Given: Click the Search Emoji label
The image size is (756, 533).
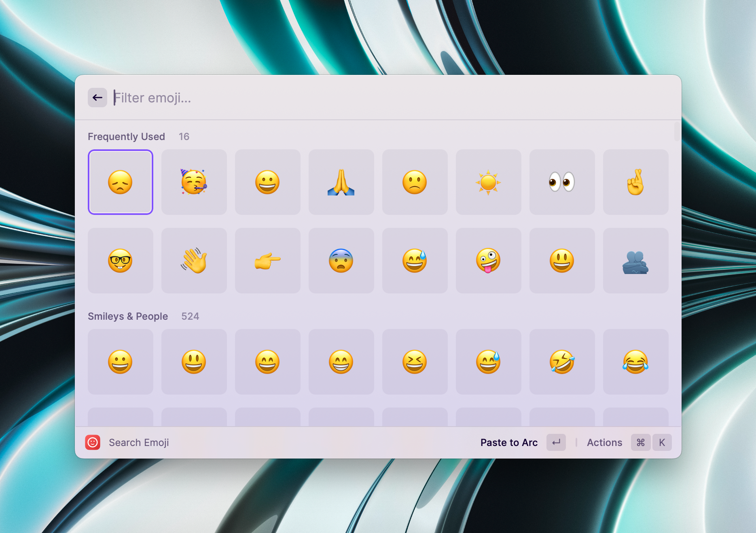Looking at the screenshot, I should pos(139,442).
